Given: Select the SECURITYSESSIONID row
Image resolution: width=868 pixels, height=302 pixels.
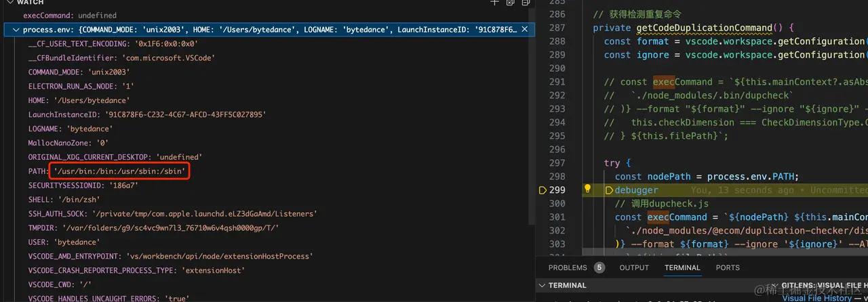Looking at the screenshot, I should click(x=268, y=186).
